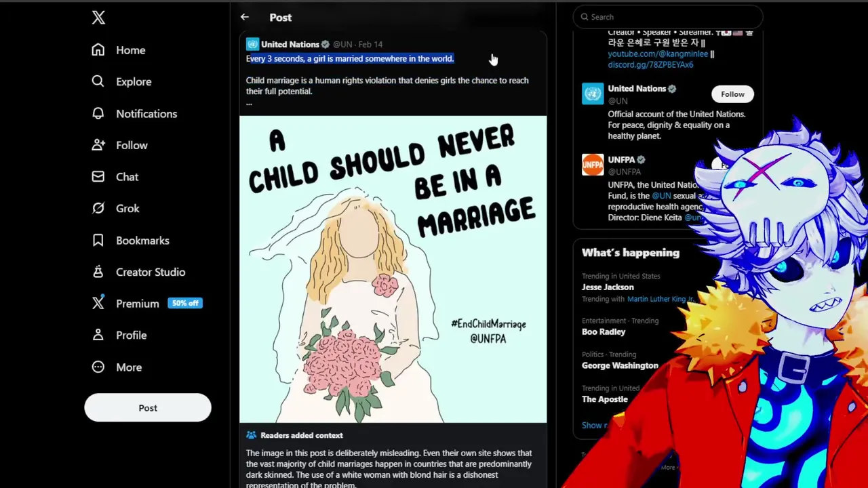Screen dimensions: 868x488
Task: Click the Search input field
Action: tap(668, 17)
